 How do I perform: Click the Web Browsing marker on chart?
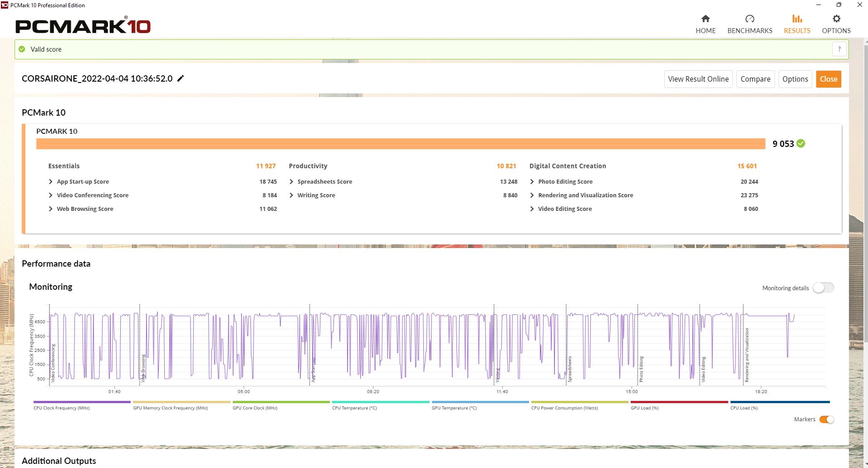[143, 368]
